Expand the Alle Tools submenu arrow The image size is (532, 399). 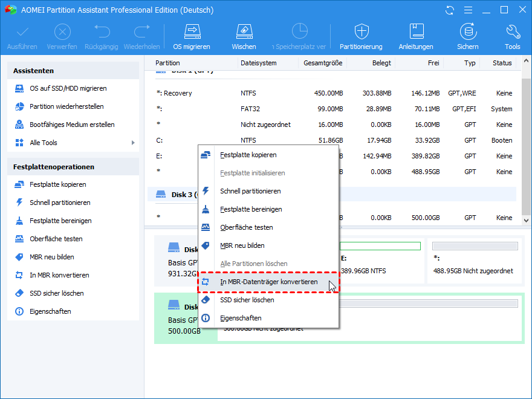(133, 143)
